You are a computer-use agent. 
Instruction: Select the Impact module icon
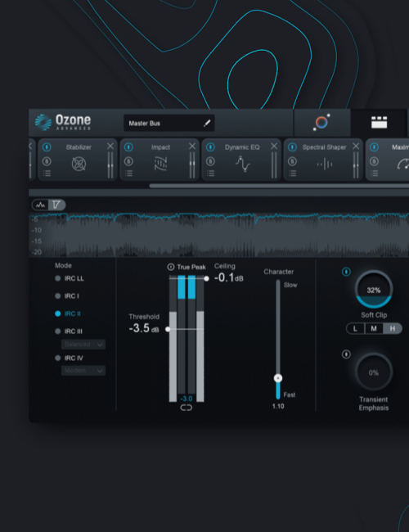tap(161, 165)
